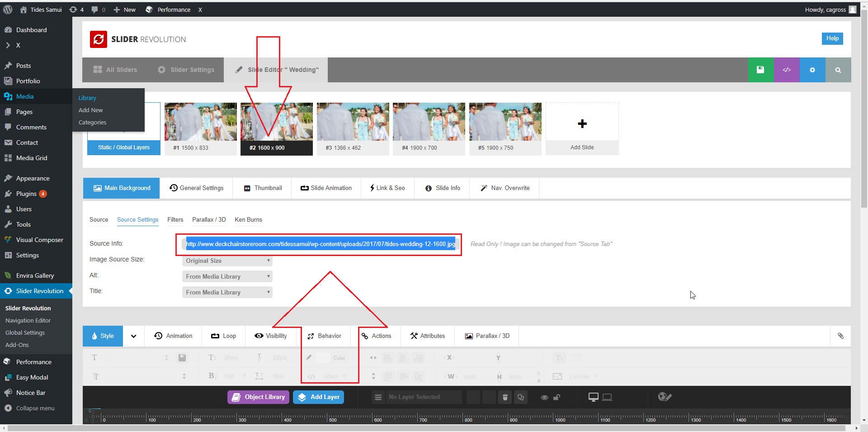This screenshot has height=432, width=868.
Task: Open Envira Gallery sidebar item
Action: tap(36, 275)
